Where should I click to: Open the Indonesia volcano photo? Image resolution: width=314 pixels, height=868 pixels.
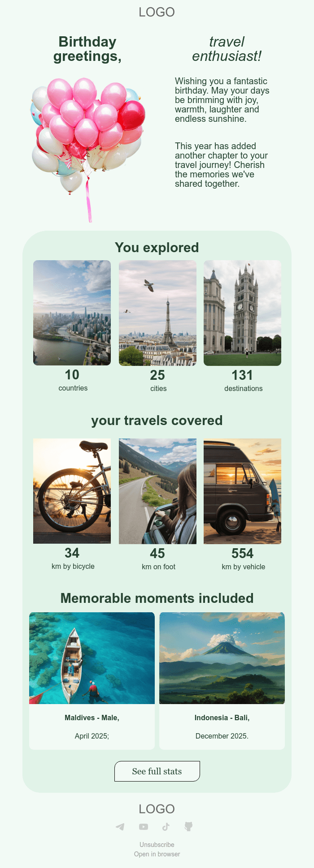point(222,658)
